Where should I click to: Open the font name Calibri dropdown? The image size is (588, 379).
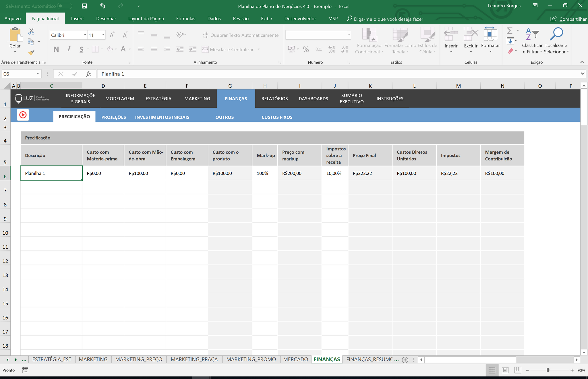coord(85,35)
